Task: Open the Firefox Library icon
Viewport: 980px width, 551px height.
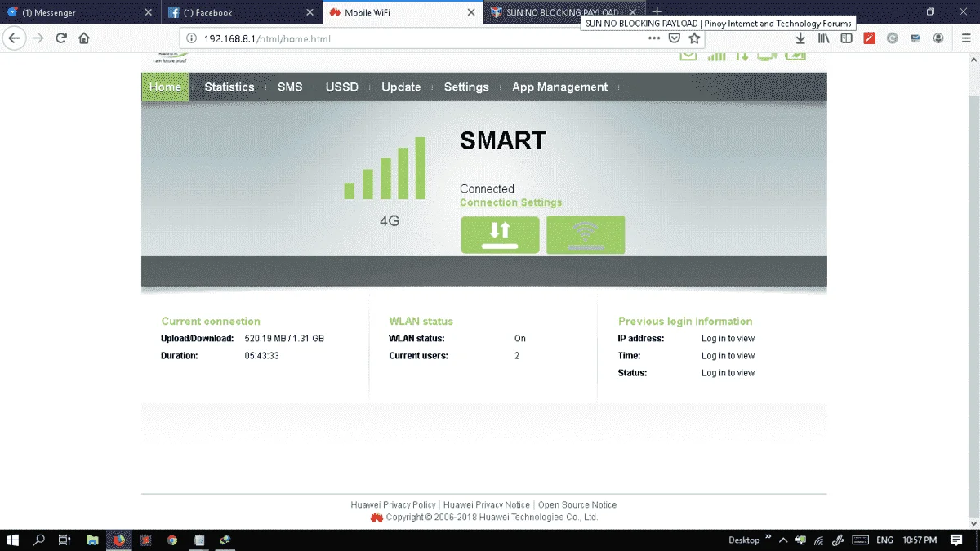Action: [824, 38]
